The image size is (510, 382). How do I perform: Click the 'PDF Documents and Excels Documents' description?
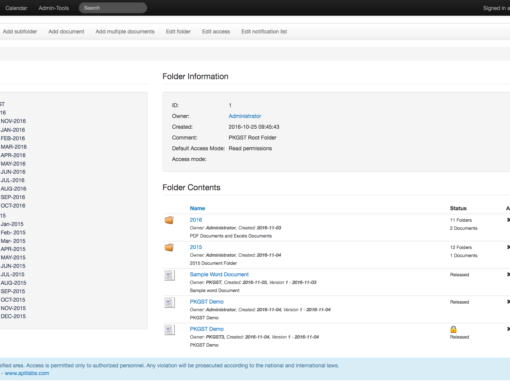coord(231,236)
